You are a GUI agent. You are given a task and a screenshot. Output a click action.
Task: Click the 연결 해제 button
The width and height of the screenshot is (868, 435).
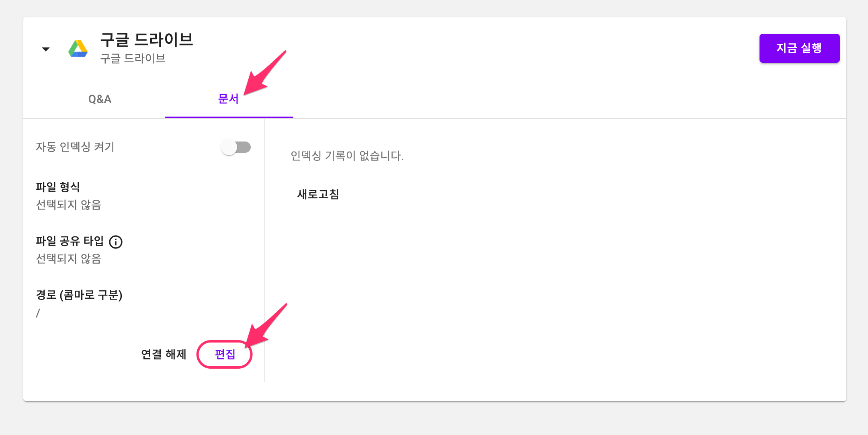pyautogui.click(x=164, y=354)
